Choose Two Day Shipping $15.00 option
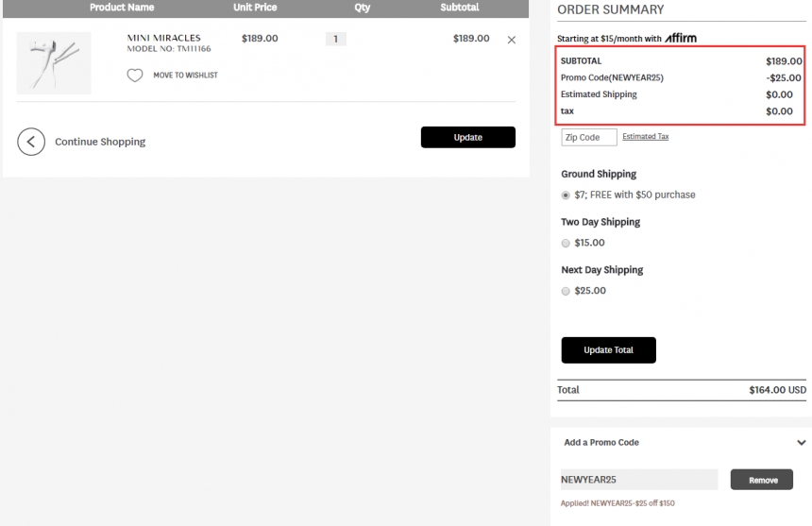The image size is (812, 526). [567, 243]
